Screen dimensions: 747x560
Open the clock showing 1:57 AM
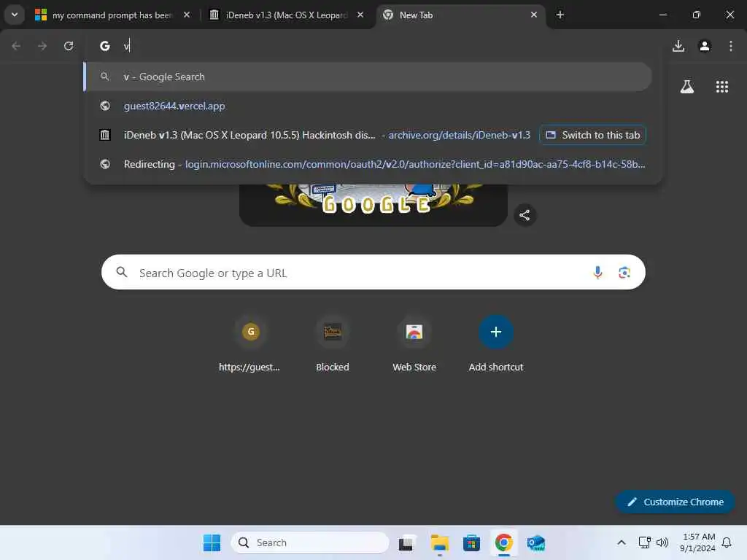[x=697, y=542]
